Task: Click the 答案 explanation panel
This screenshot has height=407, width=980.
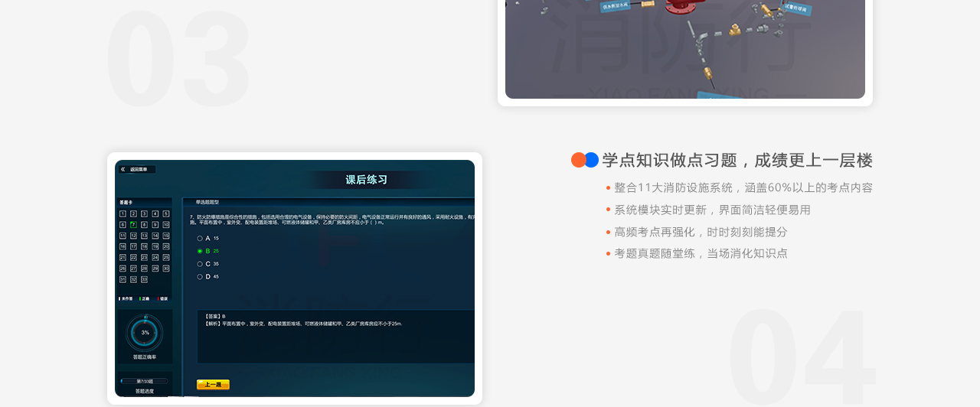Action: (335, 337)
